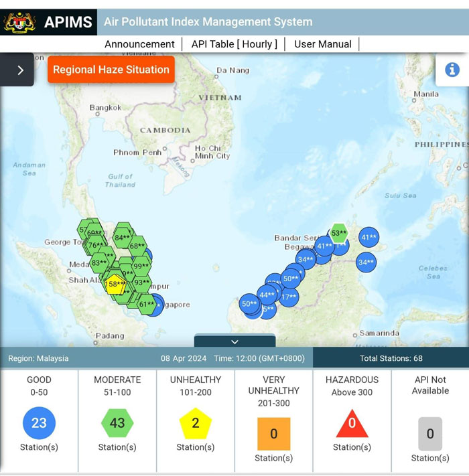469x476 pixels.
Task: Select the blue 34** marker near Celebes Sea
Action: [366, 262]
